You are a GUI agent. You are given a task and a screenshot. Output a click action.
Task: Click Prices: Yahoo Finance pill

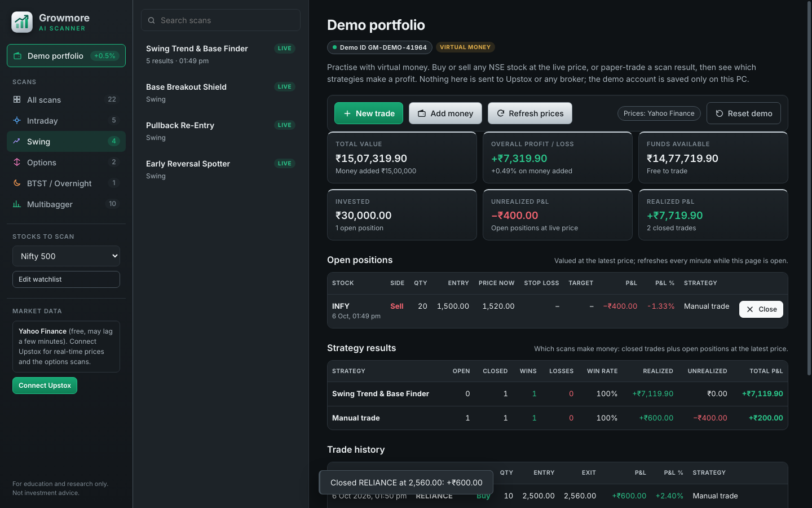pyautogui.click(x=659, y=113)
